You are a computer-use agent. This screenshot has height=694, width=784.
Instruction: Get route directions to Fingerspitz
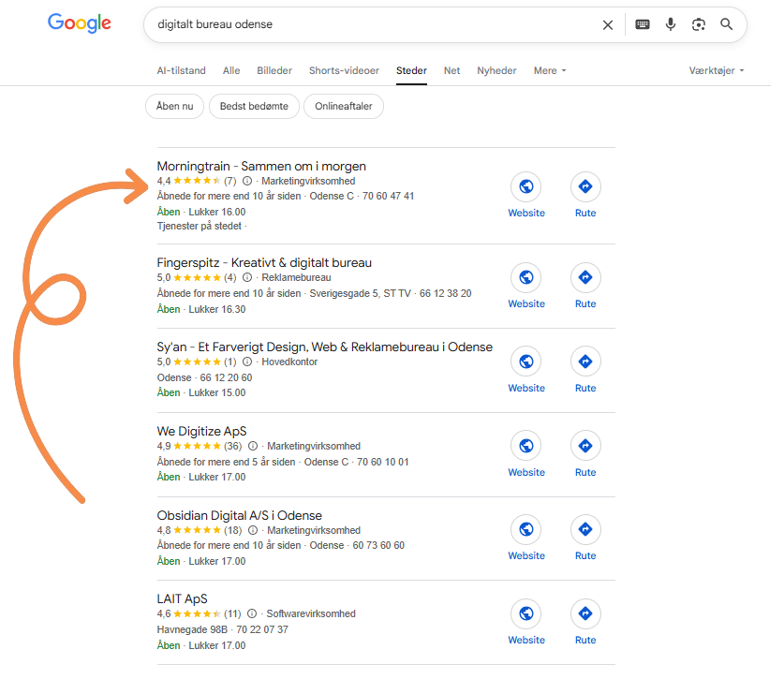[585, 277]
